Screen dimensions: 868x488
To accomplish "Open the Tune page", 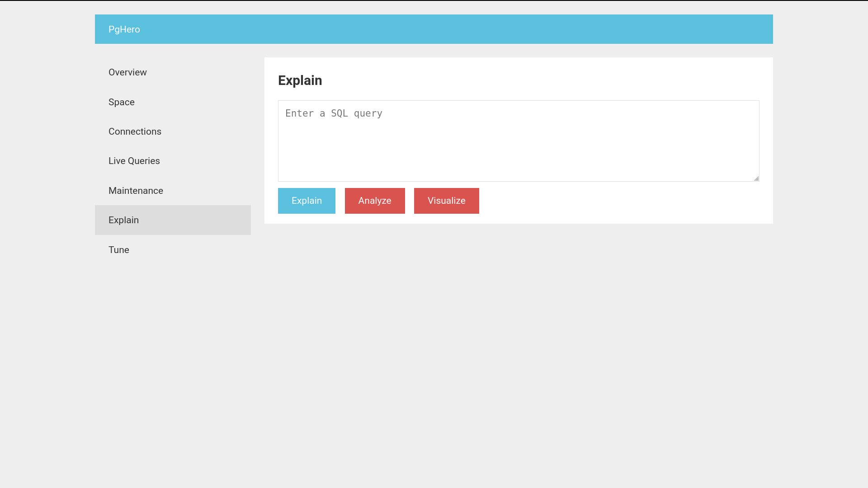I will (x=118, y=250).
